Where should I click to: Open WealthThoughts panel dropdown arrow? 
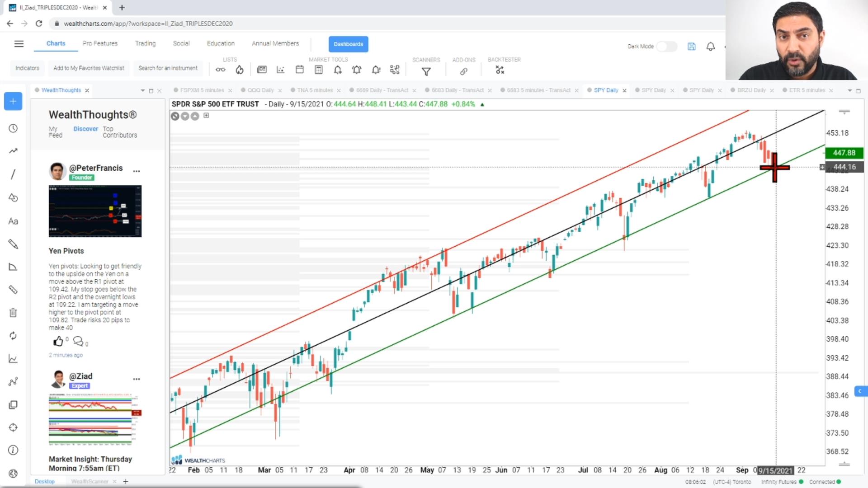point(143,90)
